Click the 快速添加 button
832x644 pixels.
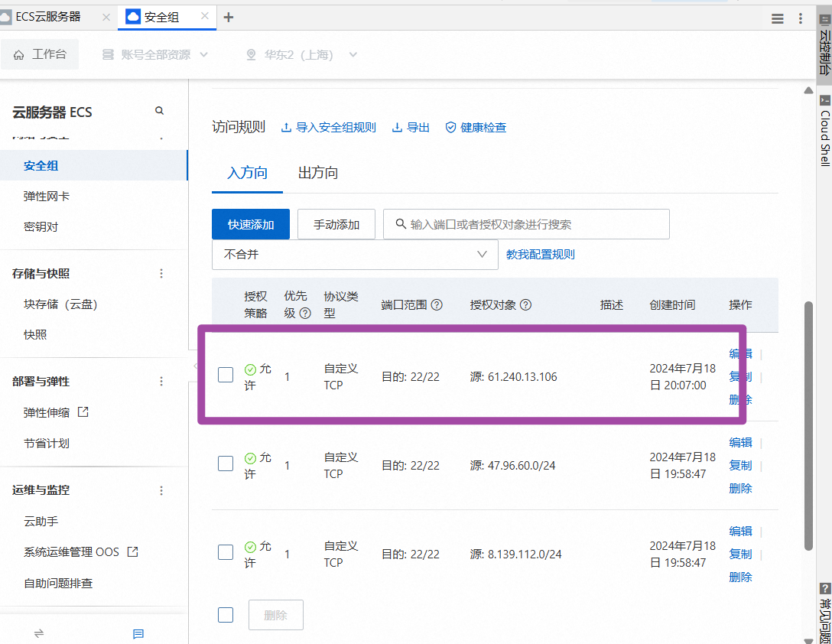[251, 223]
